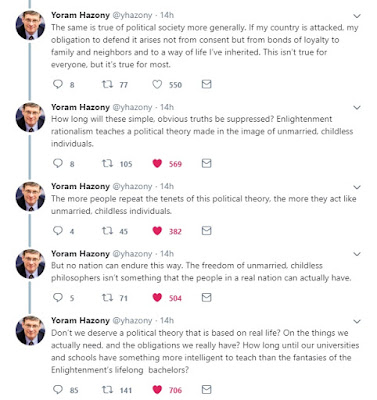Retweet the tweet with 45 retweets

coord(107,231)
